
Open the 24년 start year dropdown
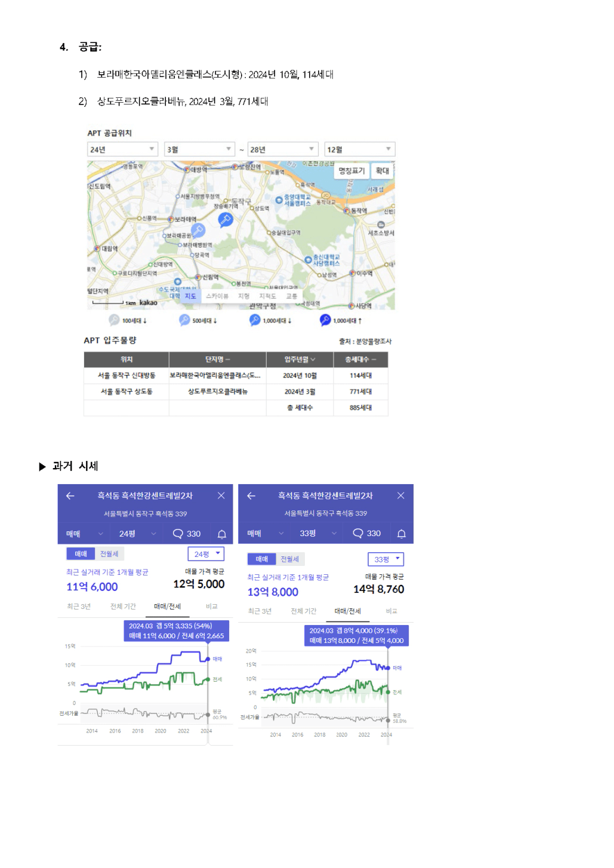[122, 149]
